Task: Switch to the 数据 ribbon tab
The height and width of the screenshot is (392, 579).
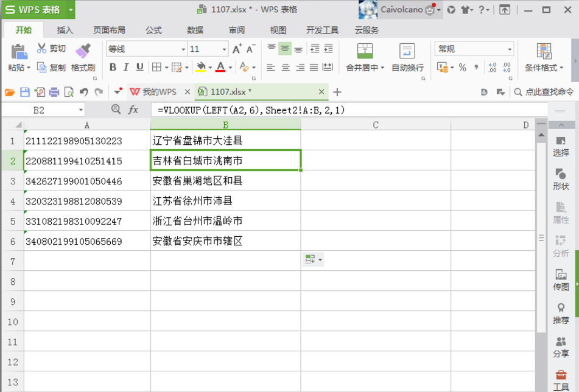Action: tap(195, 30)
